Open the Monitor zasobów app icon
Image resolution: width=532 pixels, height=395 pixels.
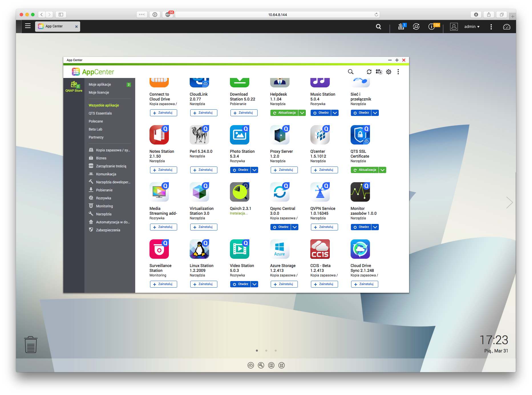pyautogui.click(x=360, y=192)
